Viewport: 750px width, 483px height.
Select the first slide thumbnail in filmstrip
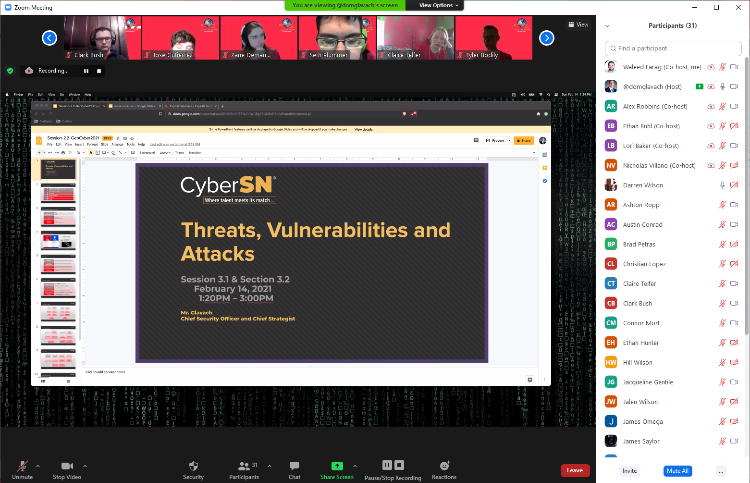tap(58, 169)
